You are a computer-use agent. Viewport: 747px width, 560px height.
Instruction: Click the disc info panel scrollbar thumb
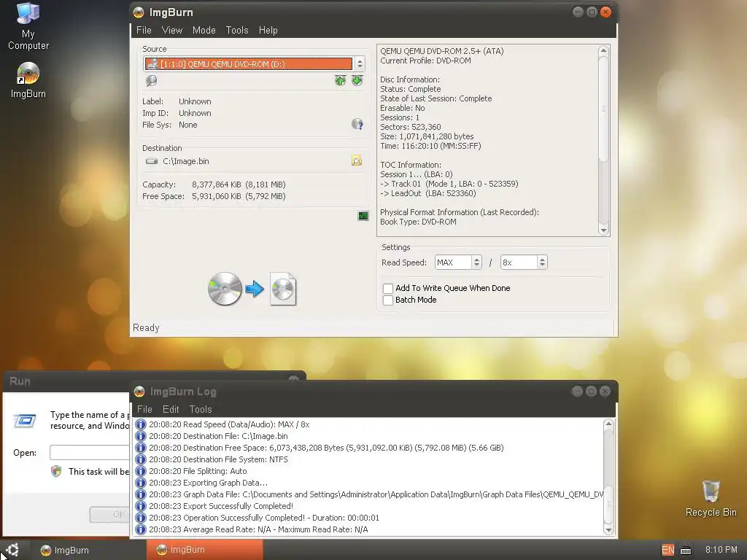tap(603, 109)
